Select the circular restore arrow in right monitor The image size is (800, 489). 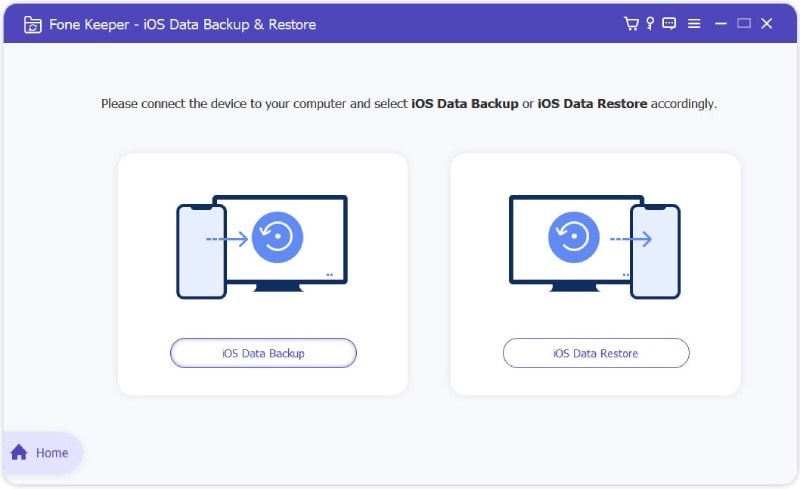pyautogui.click(x=573, y=237)
